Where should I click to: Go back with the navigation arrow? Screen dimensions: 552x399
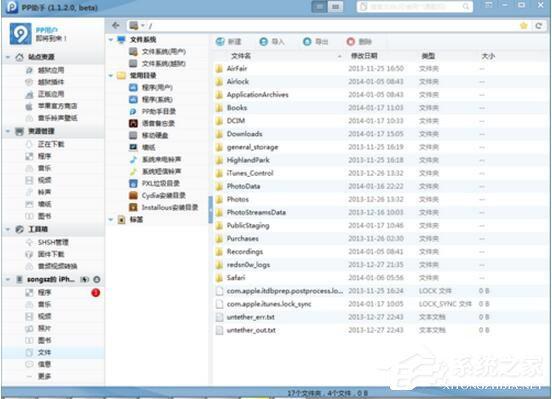[x=116, y=25]
